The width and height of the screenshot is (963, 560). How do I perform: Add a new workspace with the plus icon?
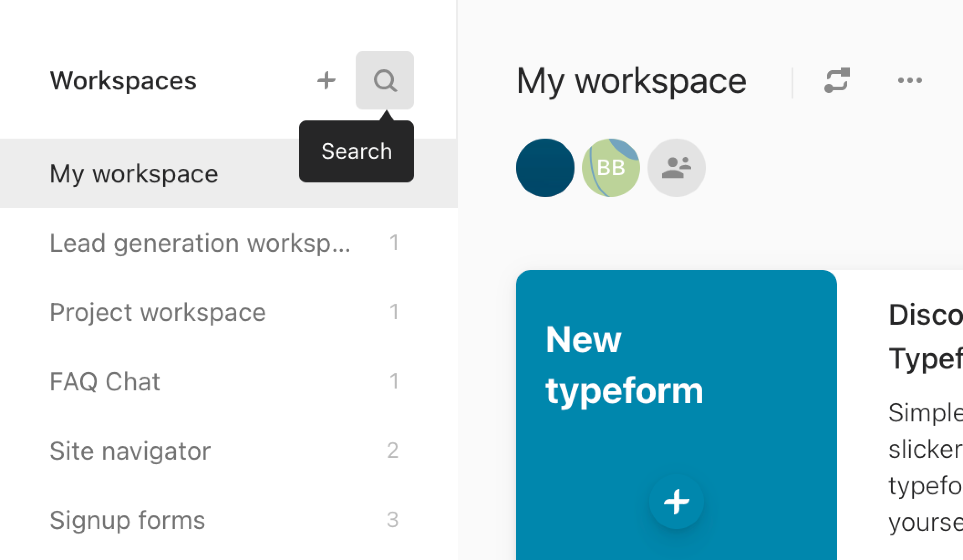pyautogui.click(x=326, y=81)
